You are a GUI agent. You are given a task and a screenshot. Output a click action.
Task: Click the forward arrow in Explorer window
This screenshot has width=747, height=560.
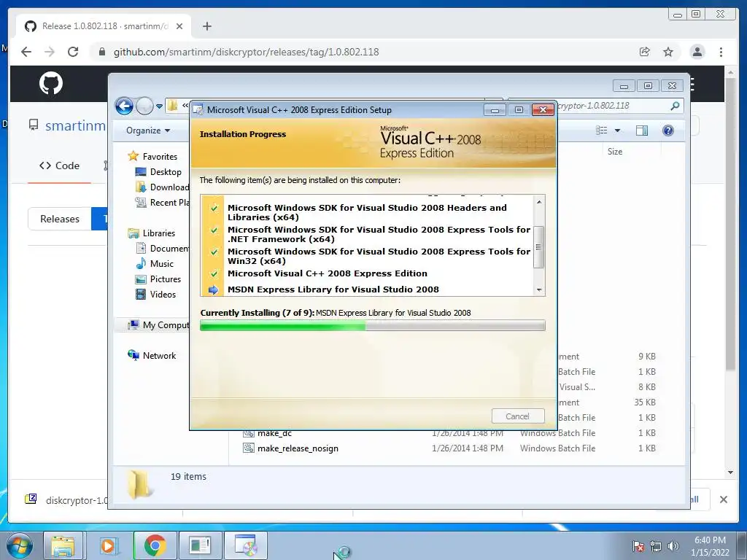click(x=144, y=106)
